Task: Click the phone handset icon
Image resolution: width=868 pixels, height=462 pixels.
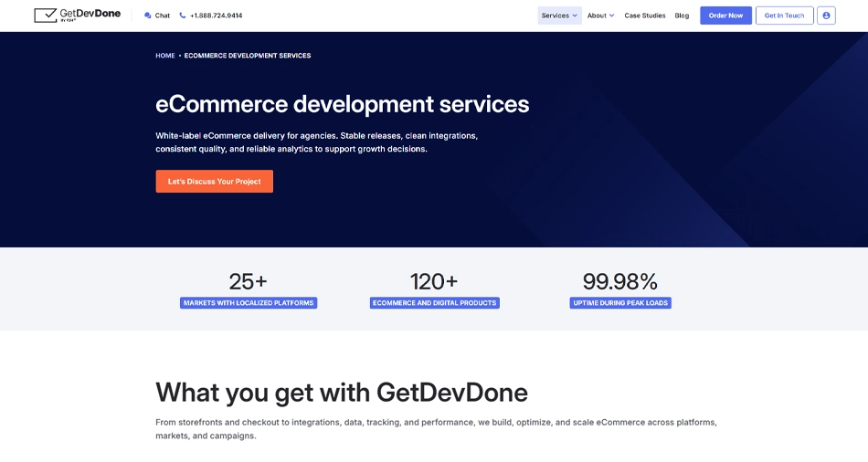Action: (183, 16)
